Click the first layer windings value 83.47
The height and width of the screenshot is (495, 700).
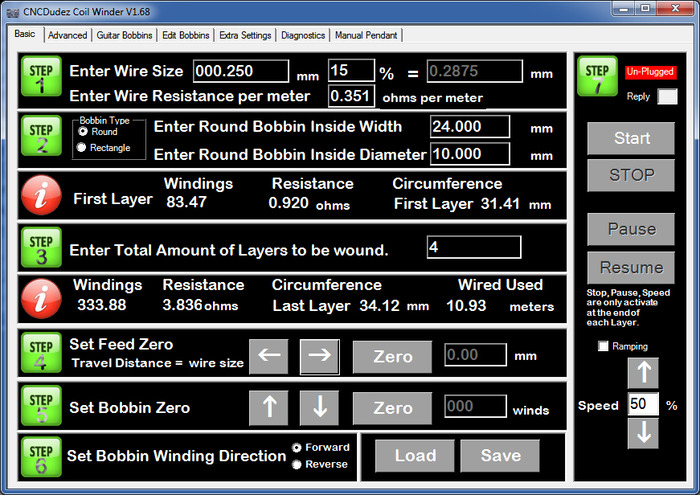pos(187,202)
